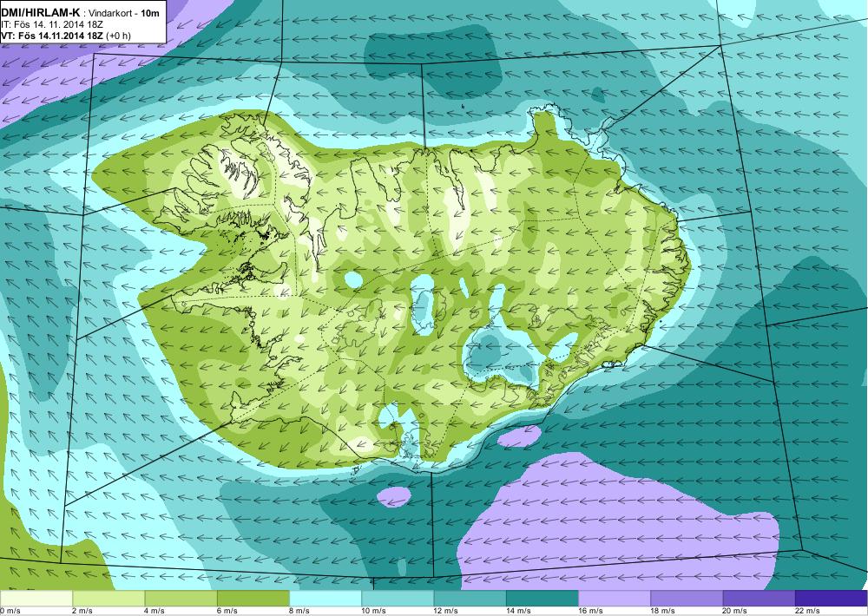Pick the legend swatch starting at 4 m/s
The image size is (868, 616).
(x=181, y=598)
